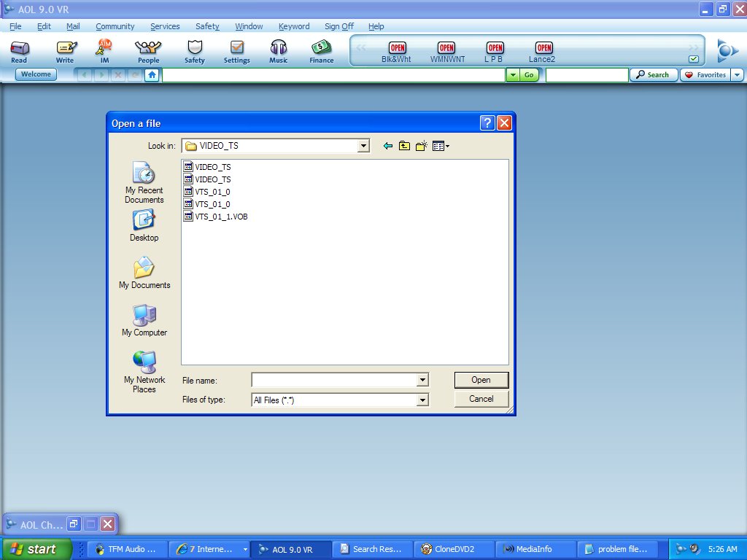Open the Mail menu

pyautogui.click(x=73, y=26)
